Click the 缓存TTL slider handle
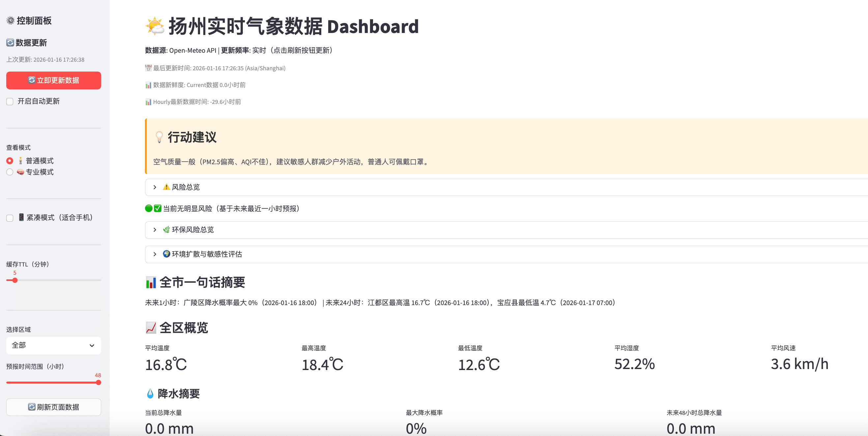This screenshot has height=436, width=868. click(14, 280)
